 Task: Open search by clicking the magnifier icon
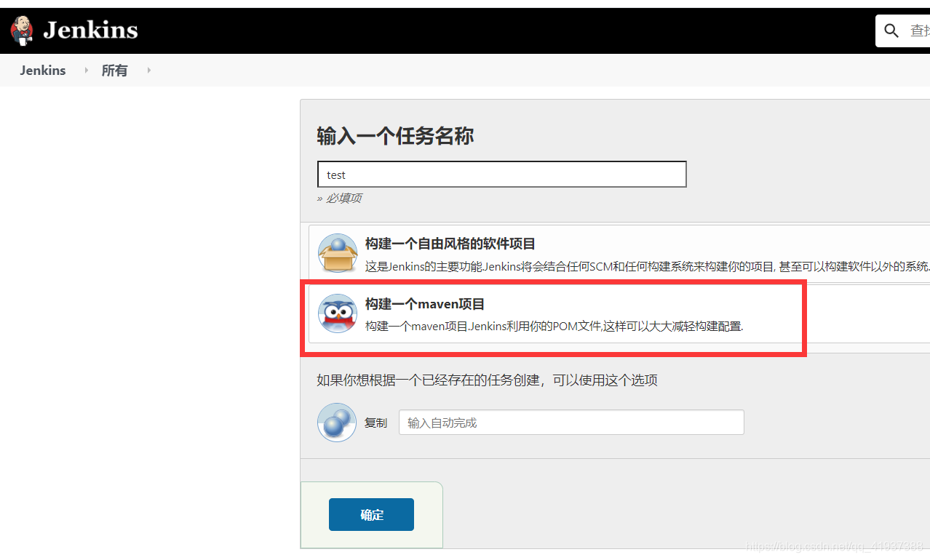(x=891, y=30)
